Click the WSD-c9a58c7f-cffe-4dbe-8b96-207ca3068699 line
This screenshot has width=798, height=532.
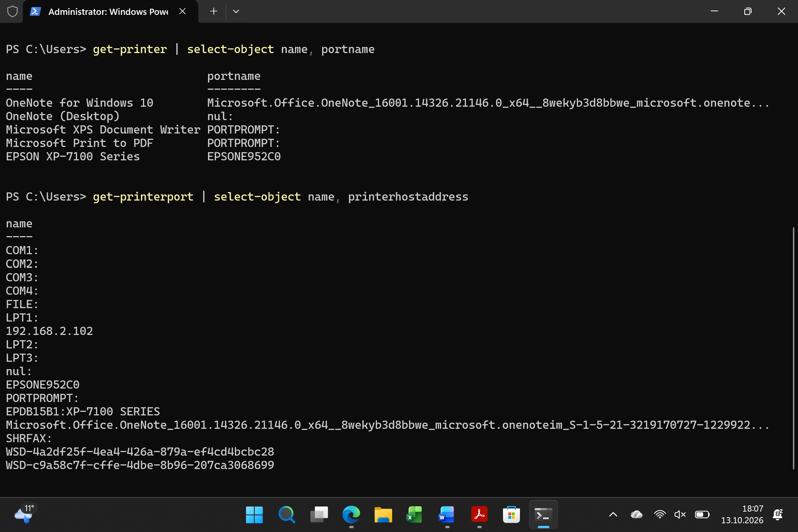[140, 465]
